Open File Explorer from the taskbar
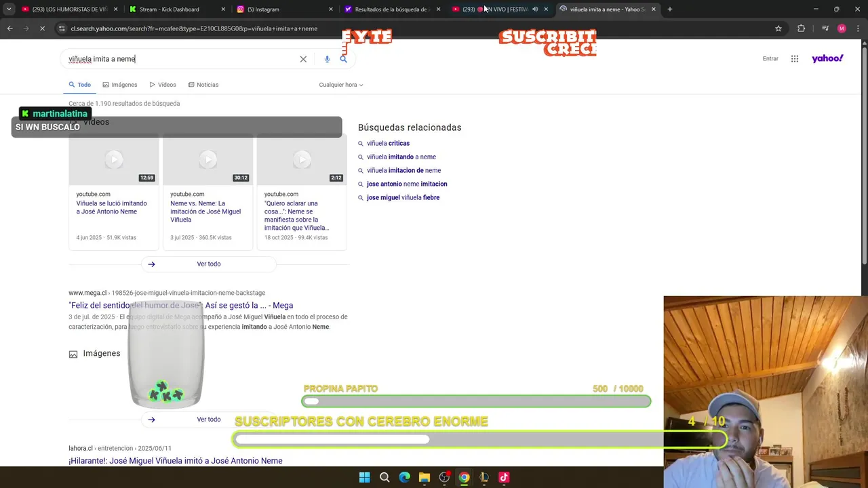This screenshot has height=488, width=868. coord(425,477)
